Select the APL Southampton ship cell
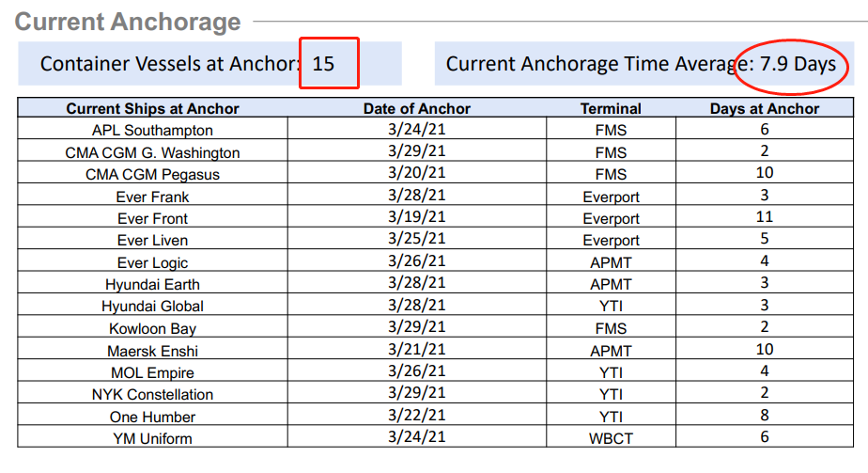Screen dimensions: 868x473 pos(152,131)
